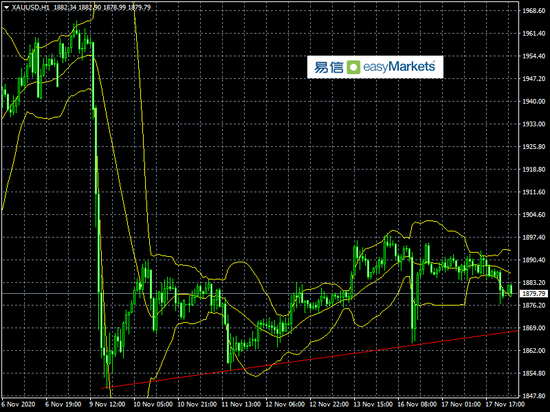Click the 10 Nov 21:00 time label
Screen dimensions: 550x412
[x=197, y=404]
